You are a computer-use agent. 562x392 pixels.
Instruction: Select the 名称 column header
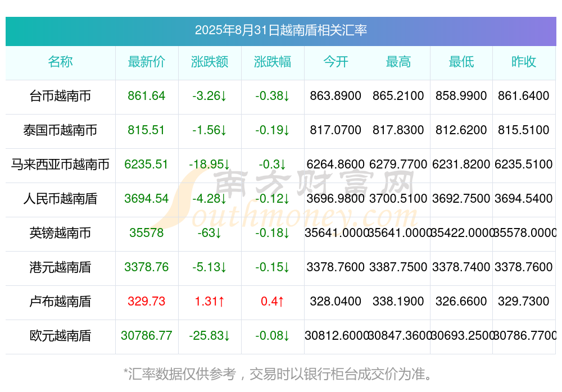click(60, 62)
